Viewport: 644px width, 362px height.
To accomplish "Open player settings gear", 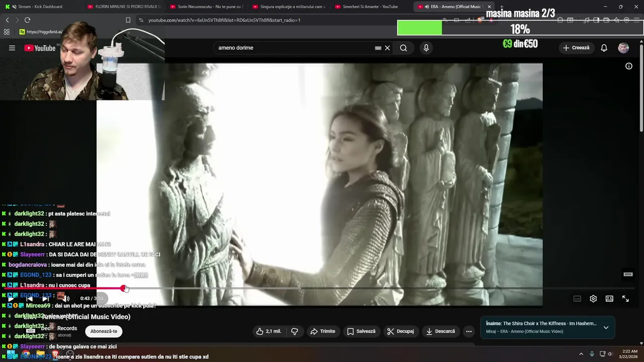I will click(x=593, y=299).
